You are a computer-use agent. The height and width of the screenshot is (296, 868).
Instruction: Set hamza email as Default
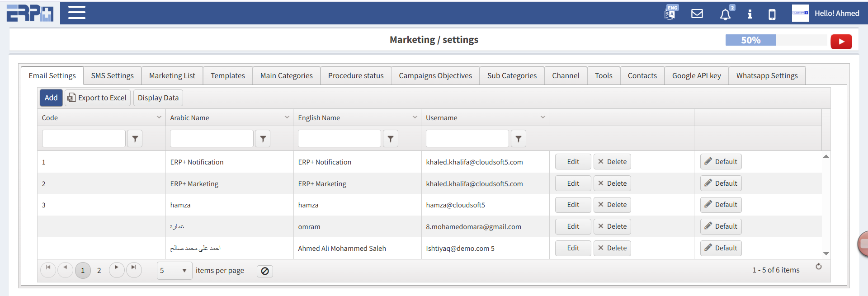tap(721, 205)
